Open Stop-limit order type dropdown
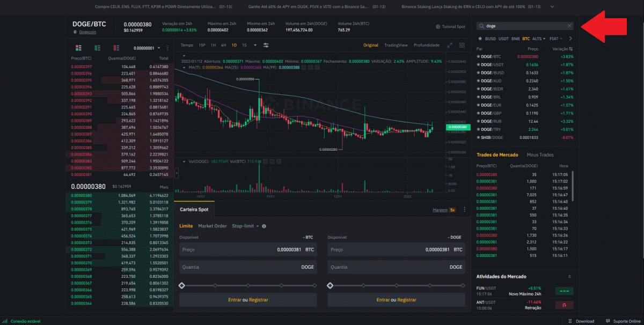Viewport: 644px width, 325px height. [245, 226]
